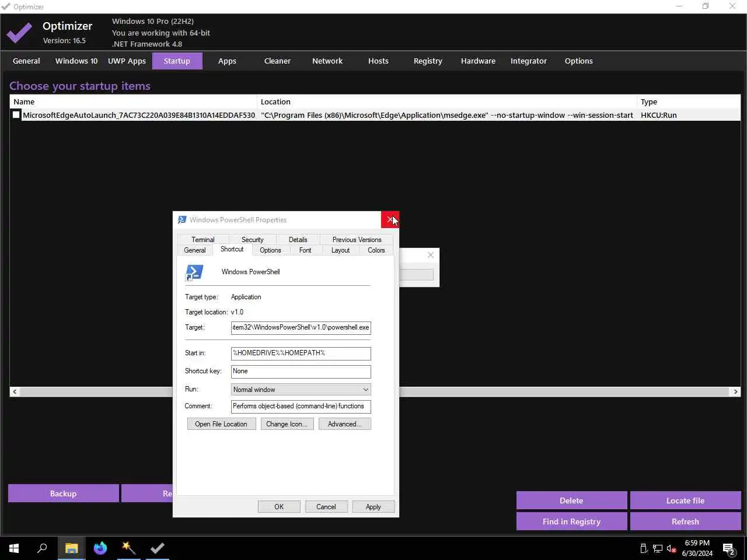The height and width of the screenshot is (560, 747).
Task: Click PowerShell shortcut icon in Properties dialog
Action: point(194,272)
